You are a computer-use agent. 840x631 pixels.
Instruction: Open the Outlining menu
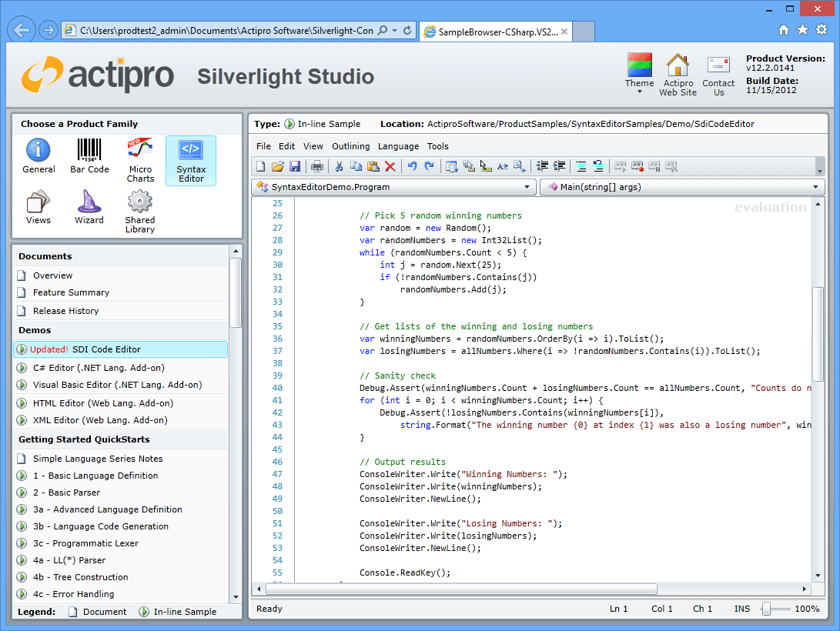click(351, 146)
